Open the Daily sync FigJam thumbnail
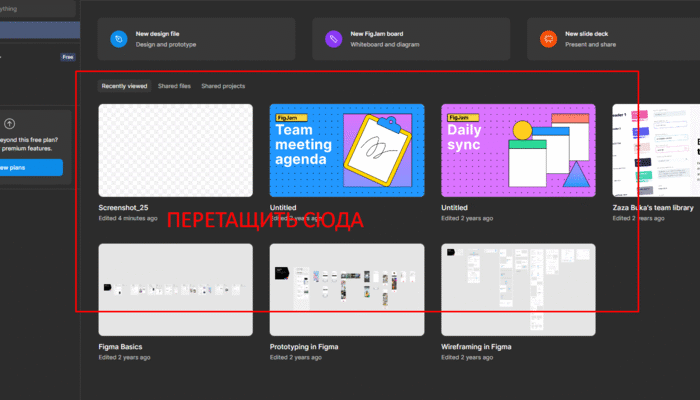 click(x=518, y=150)
